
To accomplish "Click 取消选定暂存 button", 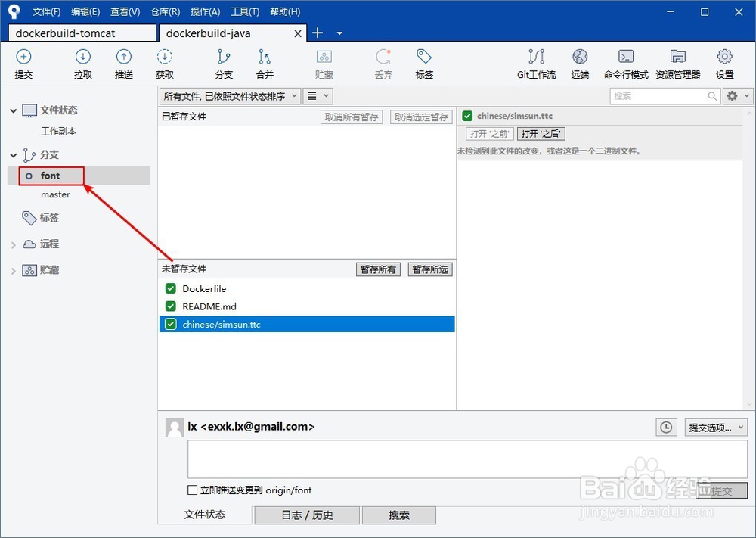I will pyautogui.click(x=421, y=117).
